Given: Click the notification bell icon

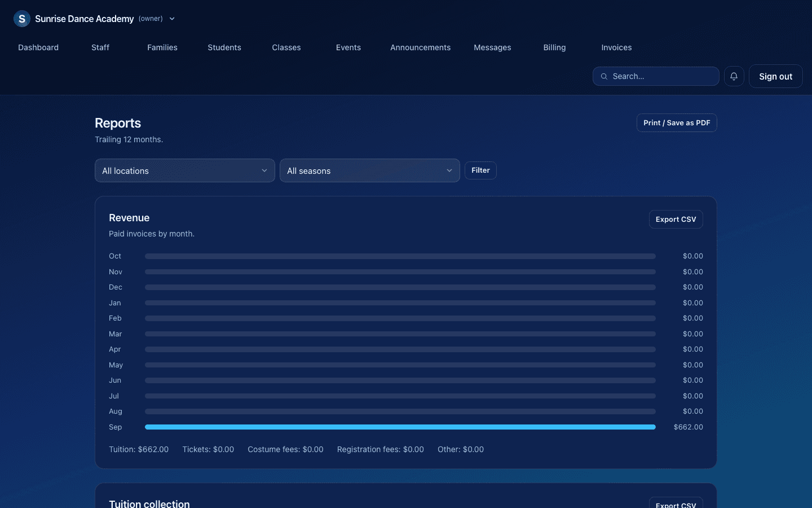Looking at the screenshot, I should (734, 76).
